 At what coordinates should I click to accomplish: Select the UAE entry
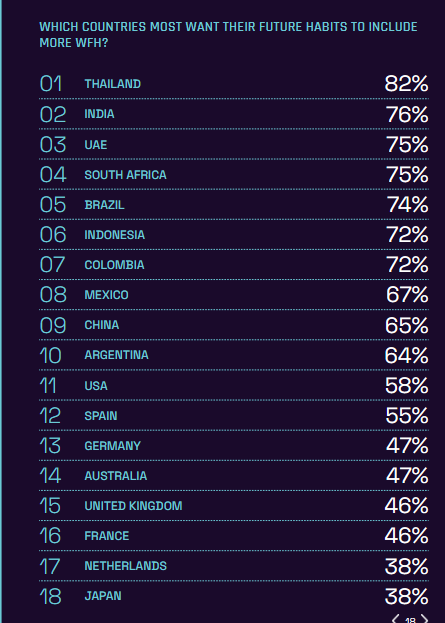pos(234,144)
